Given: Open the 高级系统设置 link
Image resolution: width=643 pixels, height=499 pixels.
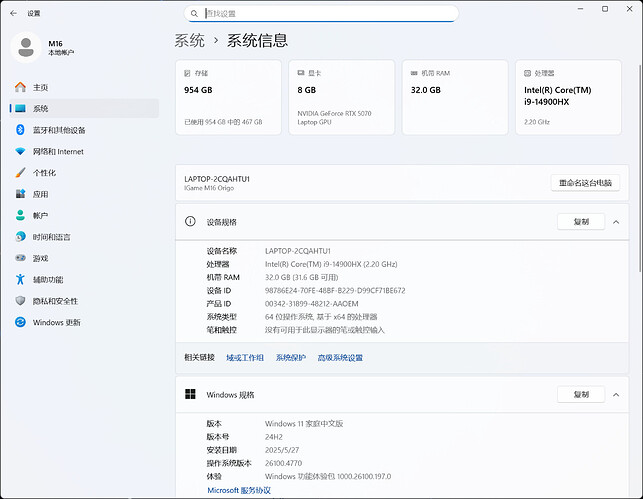Looking at the screenshot, I should (x=340, y=357).
